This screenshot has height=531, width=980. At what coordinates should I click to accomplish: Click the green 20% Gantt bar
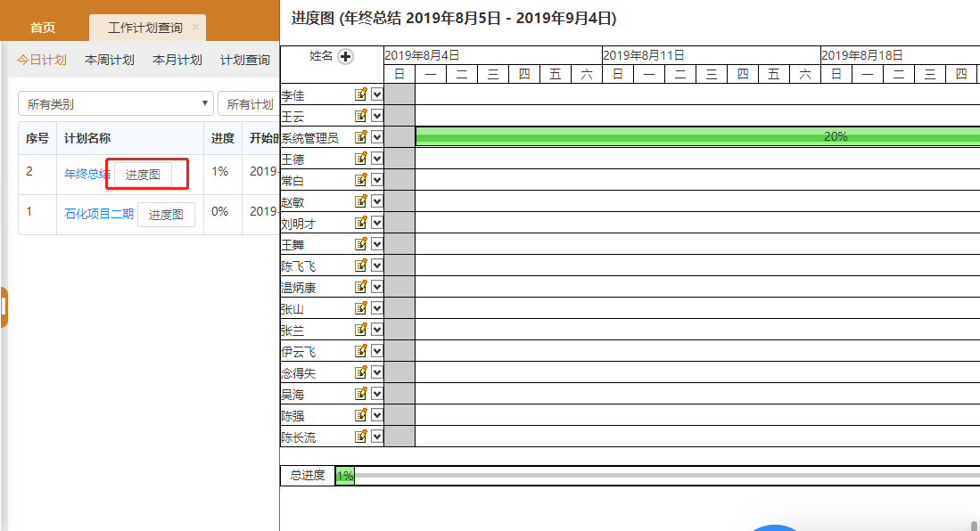point(696,136)
